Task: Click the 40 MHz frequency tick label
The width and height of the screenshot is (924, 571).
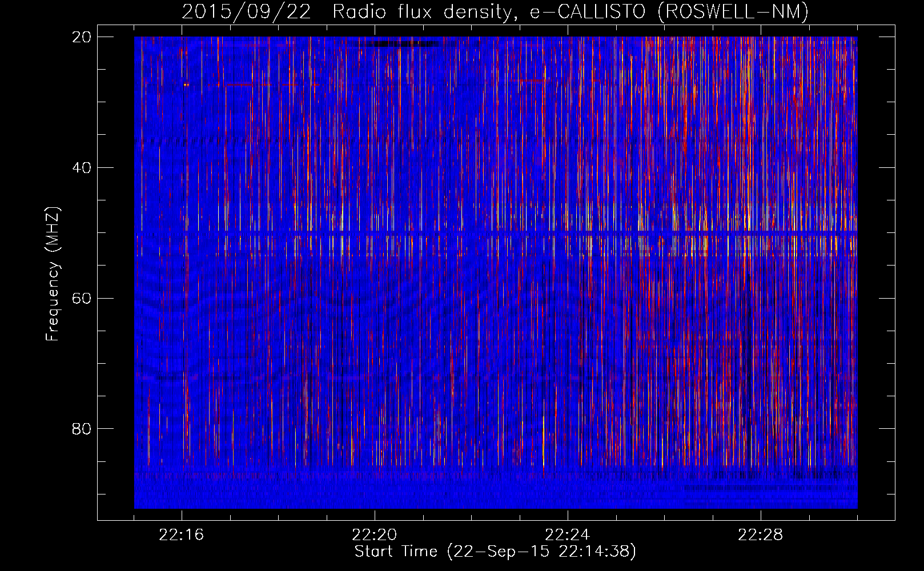Action: tap(82, 168)
